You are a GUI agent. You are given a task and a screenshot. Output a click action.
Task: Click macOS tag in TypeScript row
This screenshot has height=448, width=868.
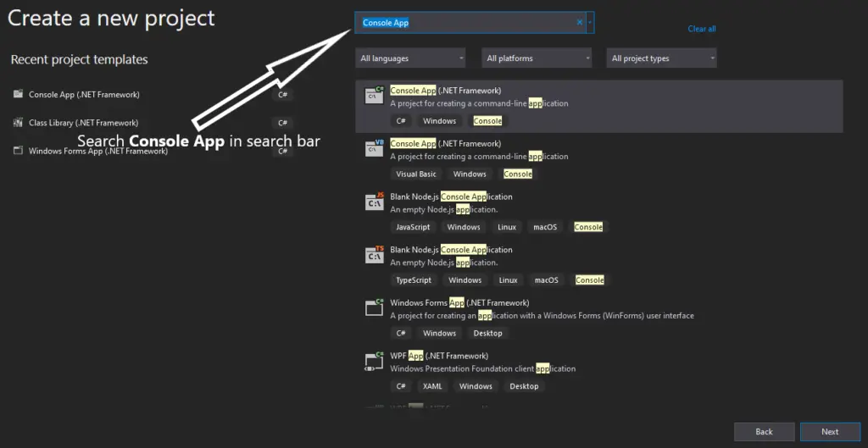(547, 279)
